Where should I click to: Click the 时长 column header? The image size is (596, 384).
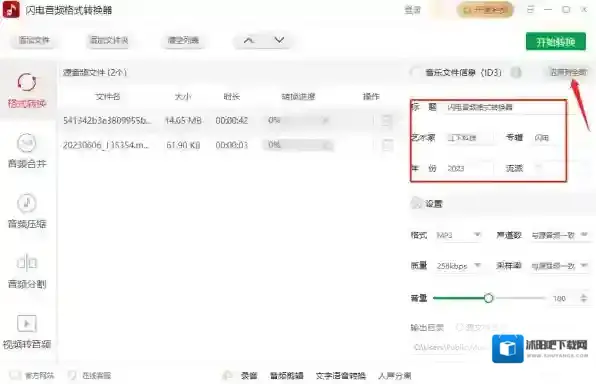[231, 97]
